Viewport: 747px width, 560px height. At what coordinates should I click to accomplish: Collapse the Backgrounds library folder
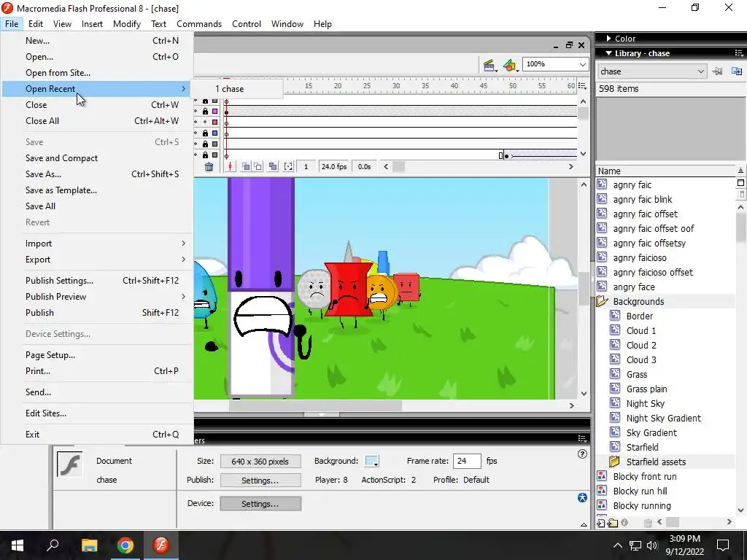pyautogui.click(x=602, y=301)
